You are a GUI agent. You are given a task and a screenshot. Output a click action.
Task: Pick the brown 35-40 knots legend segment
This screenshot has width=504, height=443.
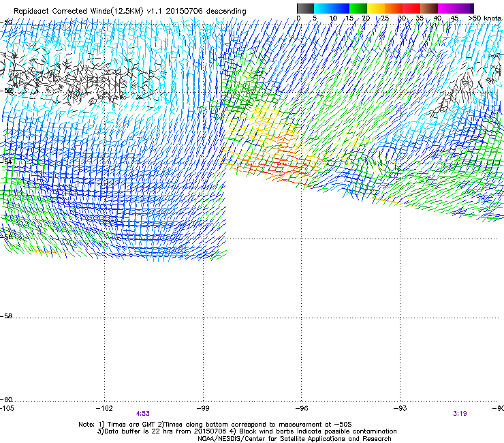coord(429,8)
